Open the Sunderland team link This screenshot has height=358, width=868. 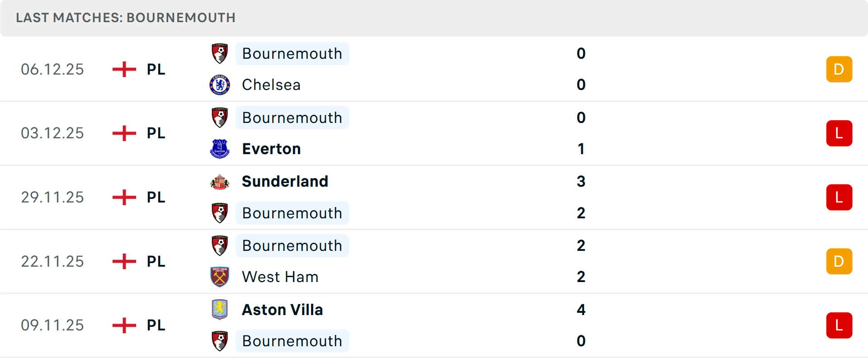click(285, 182)
